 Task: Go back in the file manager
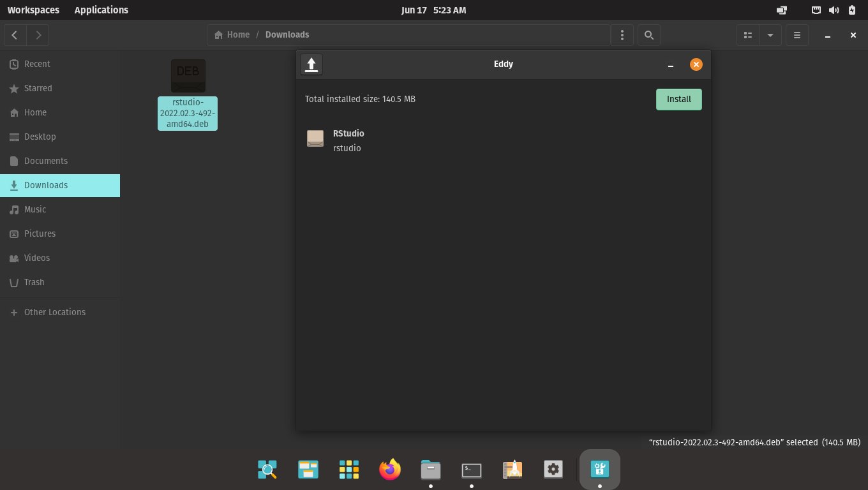tap(15, 35)
